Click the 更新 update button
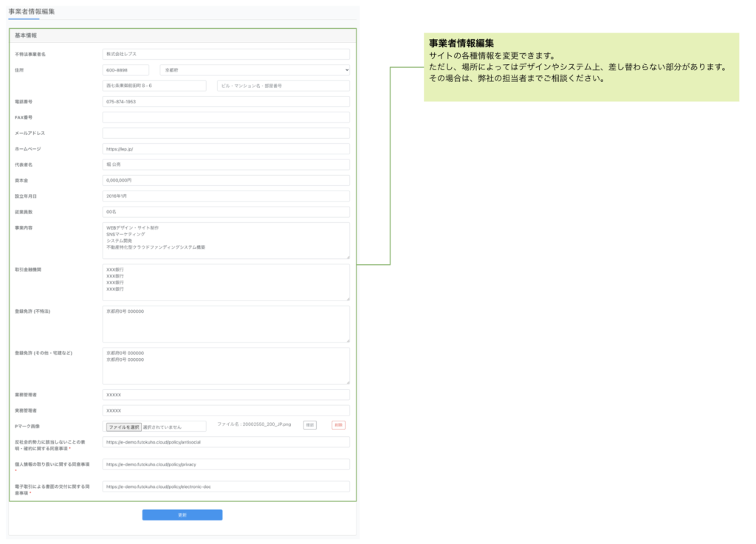 182,514
